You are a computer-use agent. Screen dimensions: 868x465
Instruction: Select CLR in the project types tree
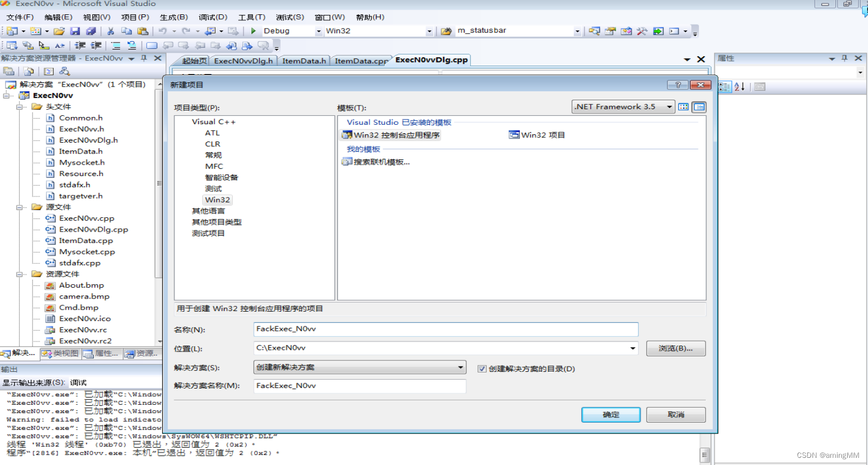click(x=213, y=144)
